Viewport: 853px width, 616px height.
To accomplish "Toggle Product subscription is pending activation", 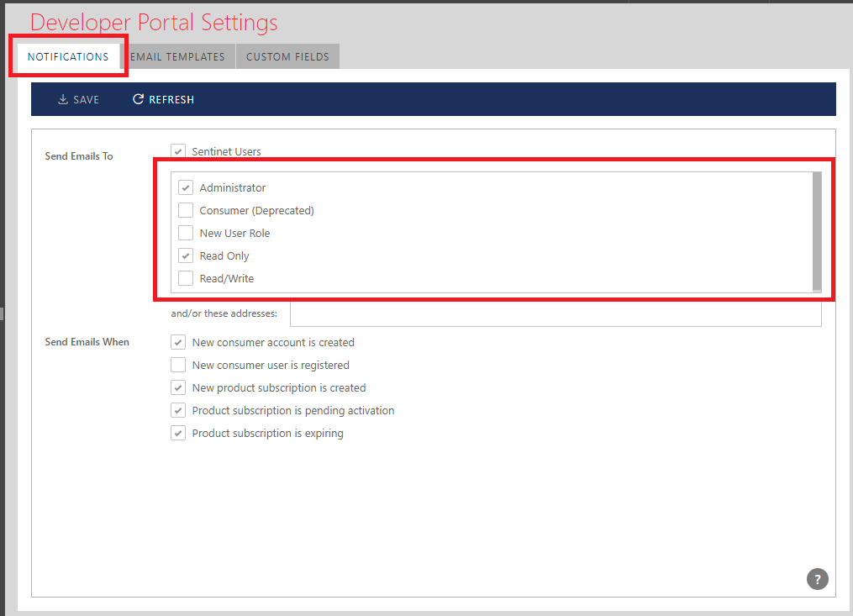I will pyautogui.click(x=178, y=411).
